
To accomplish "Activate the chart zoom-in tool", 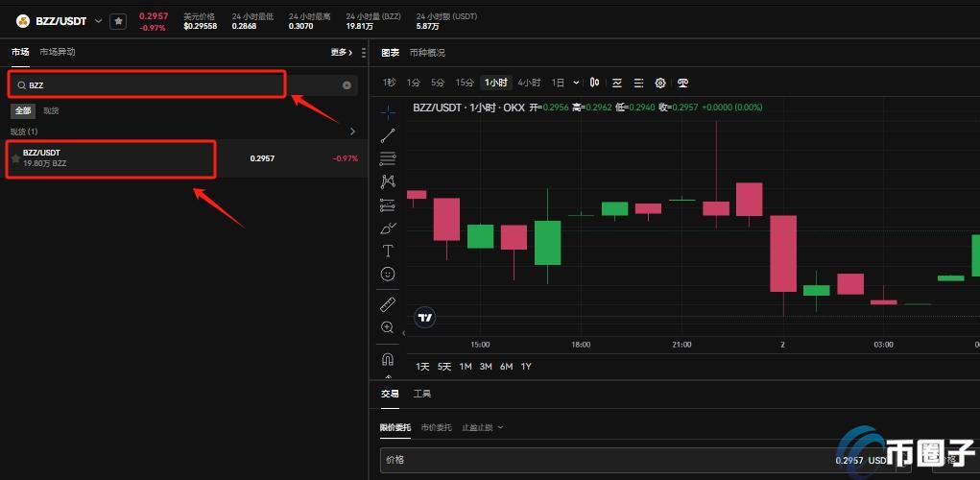I will (388, 327).
